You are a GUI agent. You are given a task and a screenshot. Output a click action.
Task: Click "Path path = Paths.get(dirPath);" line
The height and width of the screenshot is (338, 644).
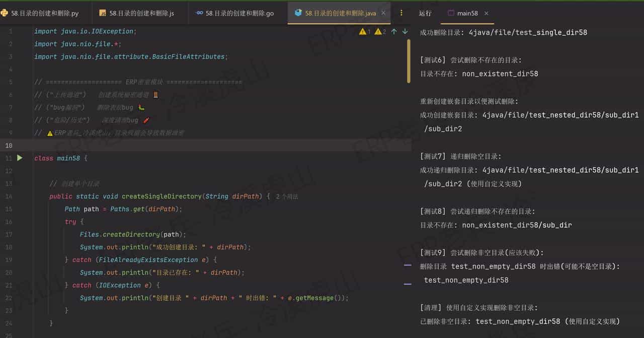[x=123, y=209]
